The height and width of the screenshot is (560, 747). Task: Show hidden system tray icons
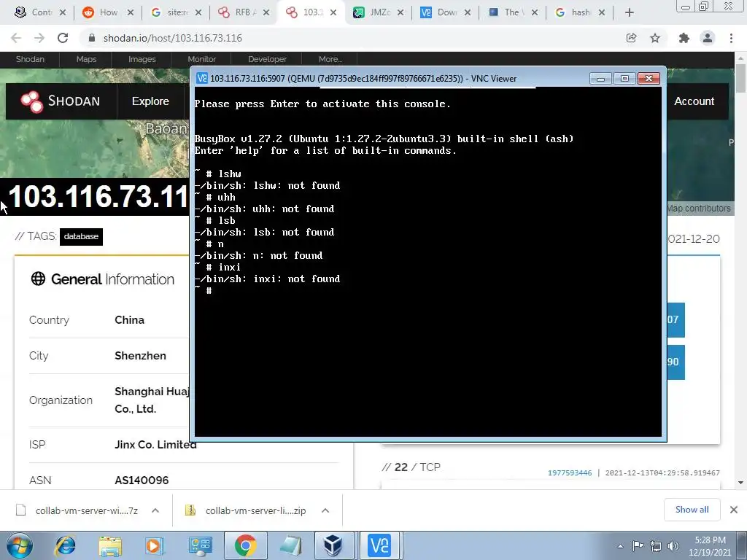620,546
